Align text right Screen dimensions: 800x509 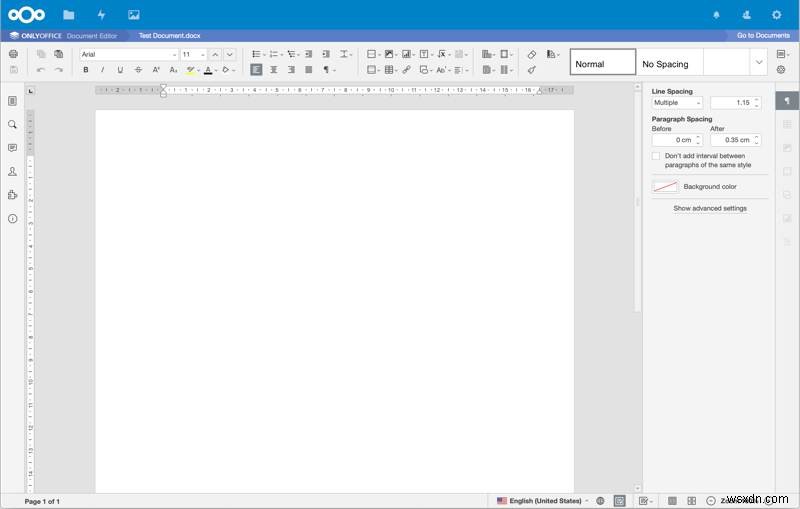coord(291,70)
